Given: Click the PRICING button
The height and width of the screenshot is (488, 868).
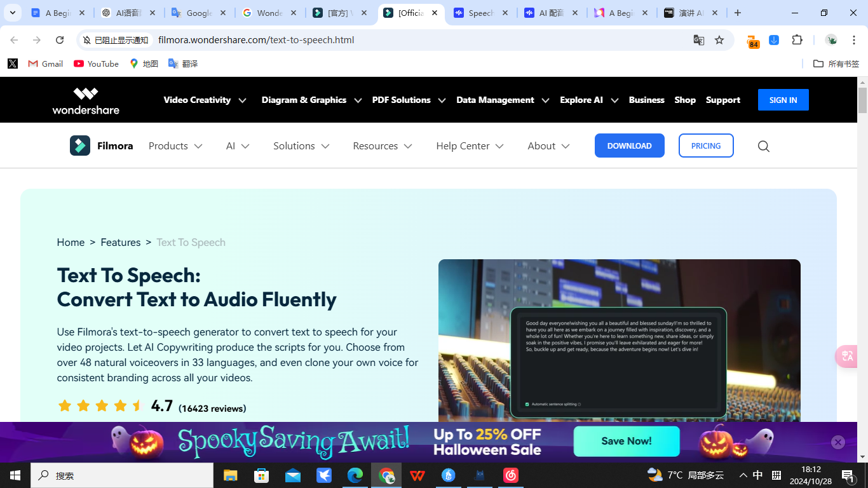Looking at the screenshot, I should point(706,146).
